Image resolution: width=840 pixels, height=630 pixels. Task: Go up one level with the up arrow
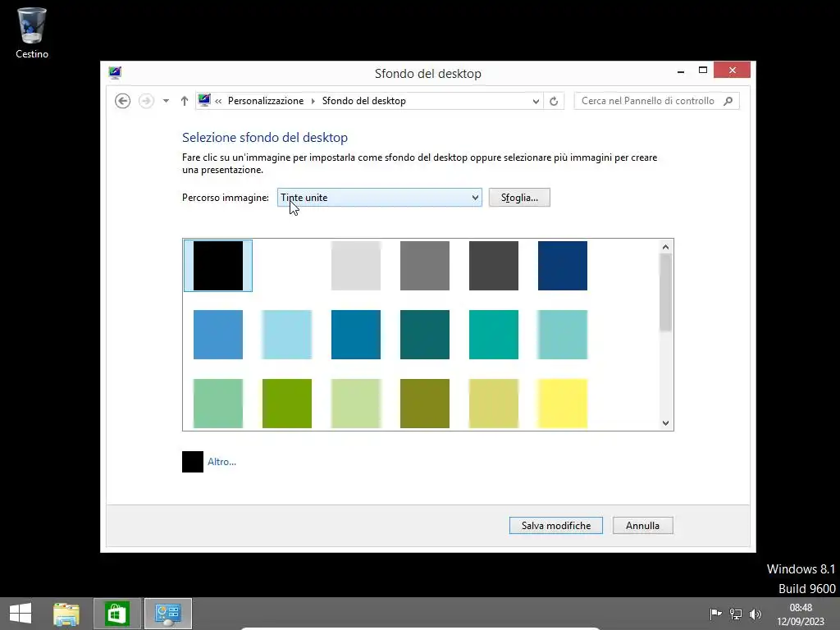point(185,101)
